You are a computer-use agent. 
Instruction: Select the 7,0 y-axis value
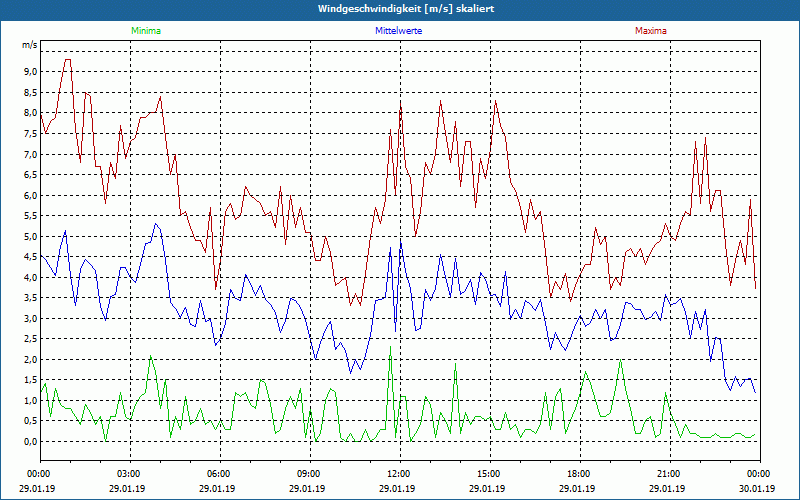(31, 154)
